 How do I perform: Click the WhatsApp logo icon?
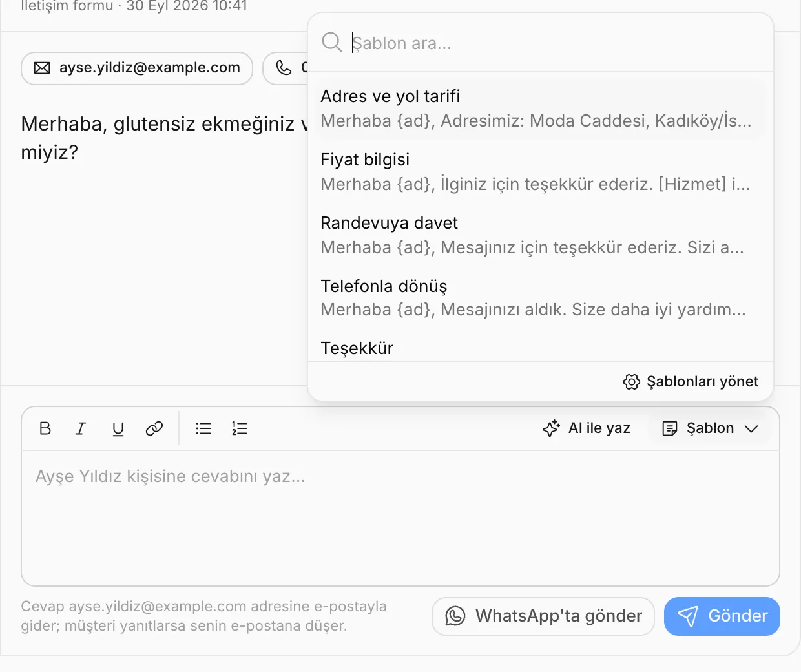455,616
